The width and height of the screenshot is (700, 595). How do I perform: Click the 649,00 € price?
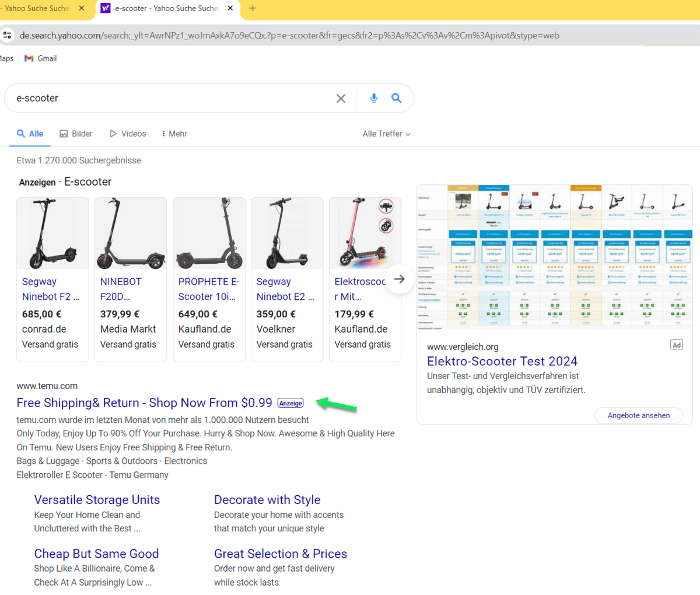point(198,314)
